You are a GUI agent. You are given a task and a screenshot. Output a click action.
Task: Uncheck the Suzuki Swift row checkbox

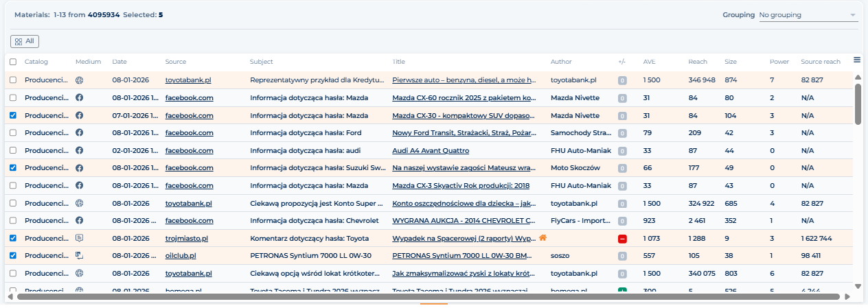(x=14, y=167)
